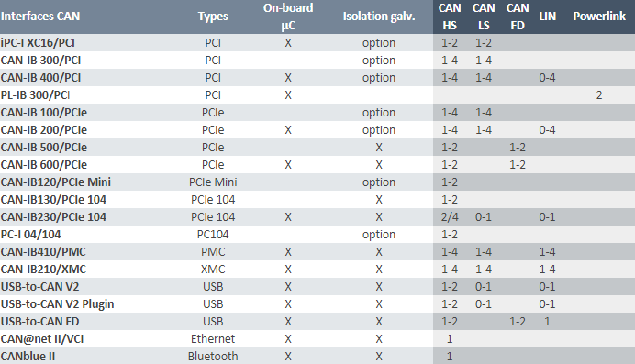Select the LIN column header
The width and height of the screenshot is (635, 364).
pyautogui.click(x=547, y=17)
